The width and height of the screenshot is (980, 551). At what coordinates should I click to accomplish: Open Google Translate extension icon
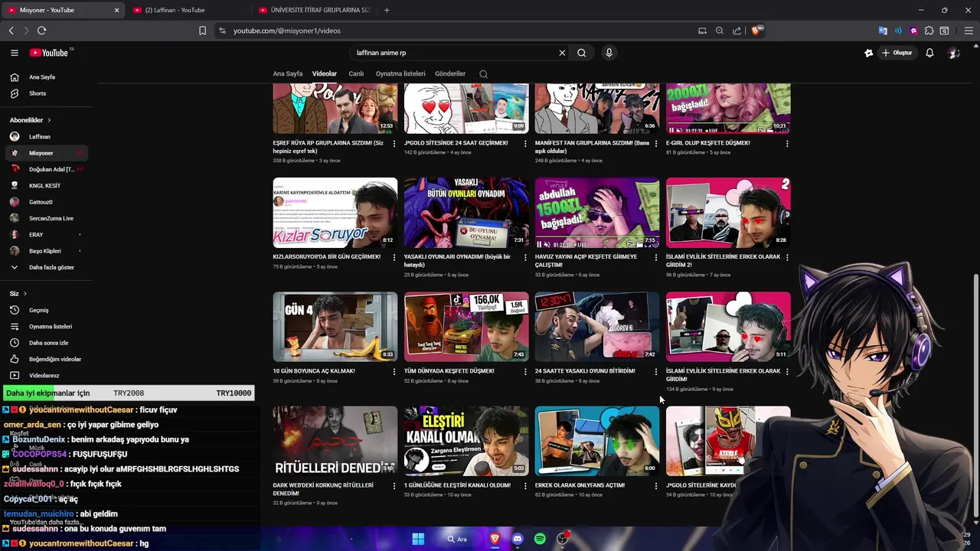point(883,31)
